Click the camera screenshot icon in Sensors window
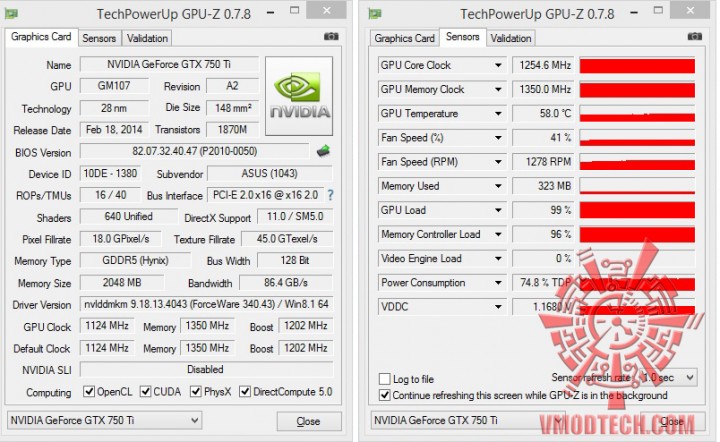Screen dimensions: 720x442 [x=694, y=36]
